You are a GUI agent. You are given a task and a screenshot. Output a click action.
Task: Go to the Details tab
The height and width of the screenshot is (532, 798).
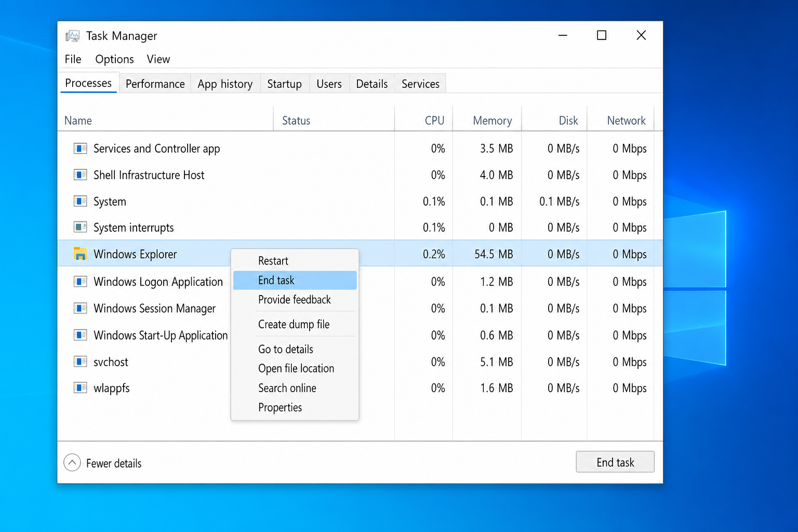click(x=371, y=84)
